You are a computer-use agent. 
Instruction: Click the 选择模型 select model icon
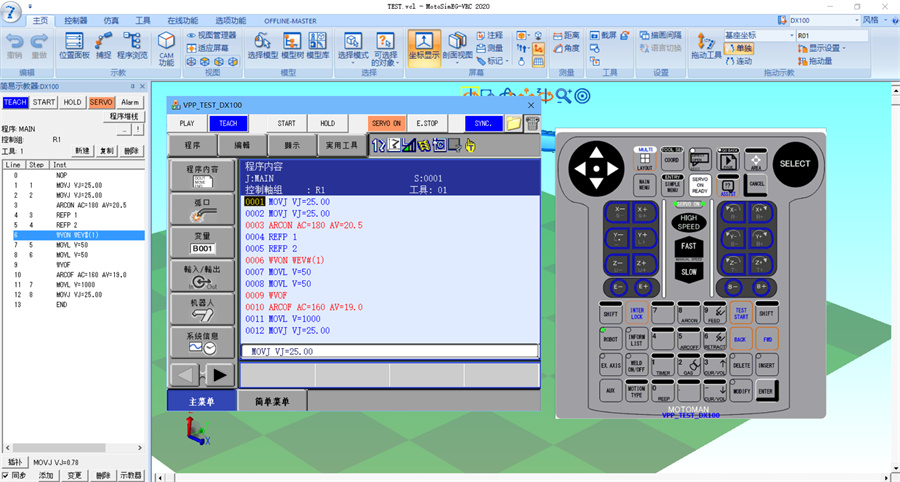click(x=262, y=46)
